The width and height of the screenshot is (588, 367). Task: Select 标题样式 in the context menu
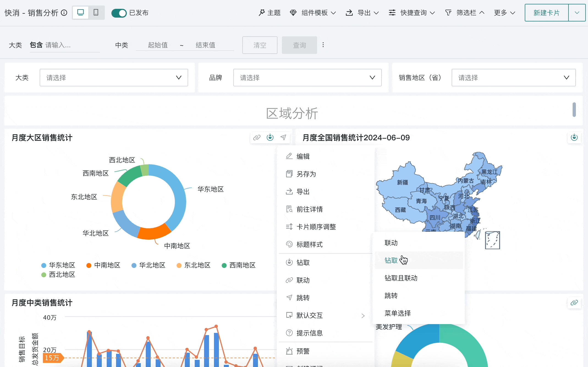326,244
